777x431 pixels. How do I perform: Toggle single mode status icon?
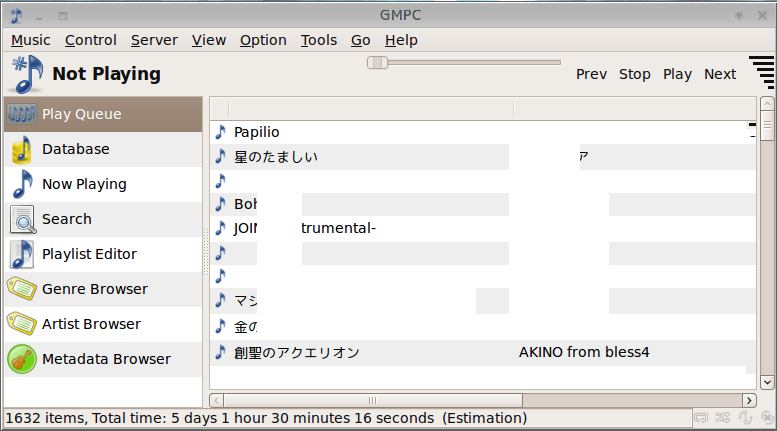coord(743,418)
